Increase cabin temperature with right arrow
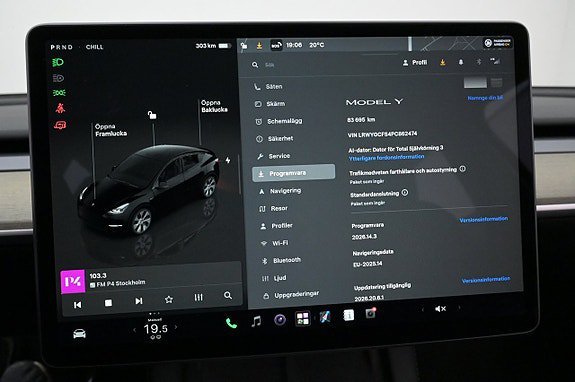Viewport: 575px width, 382px height. [x=176, y=327]
